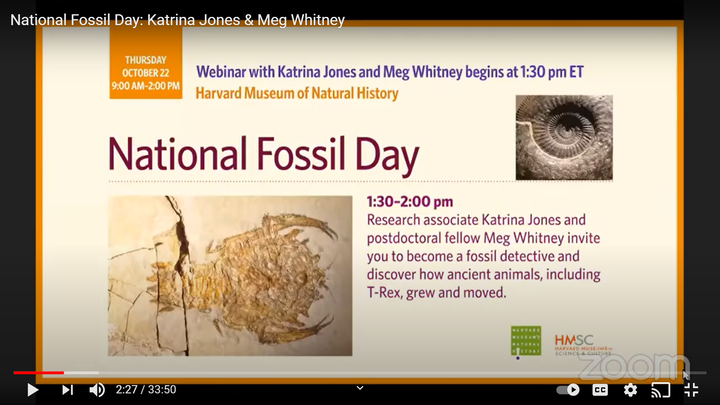
Task: Click the orange Thursday October 22 box
Action: [x=146, y=63]
